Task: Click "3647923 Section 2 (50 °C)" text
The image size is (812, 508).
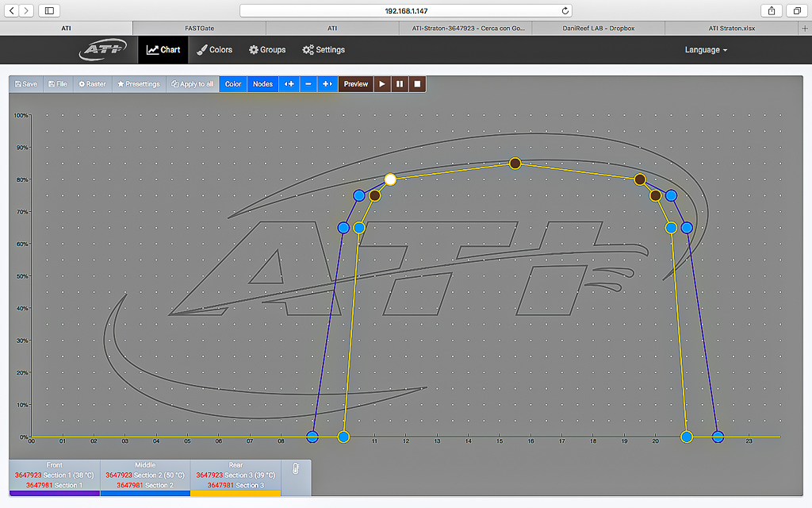Action: pyautogui.click(x=145, y=475)
